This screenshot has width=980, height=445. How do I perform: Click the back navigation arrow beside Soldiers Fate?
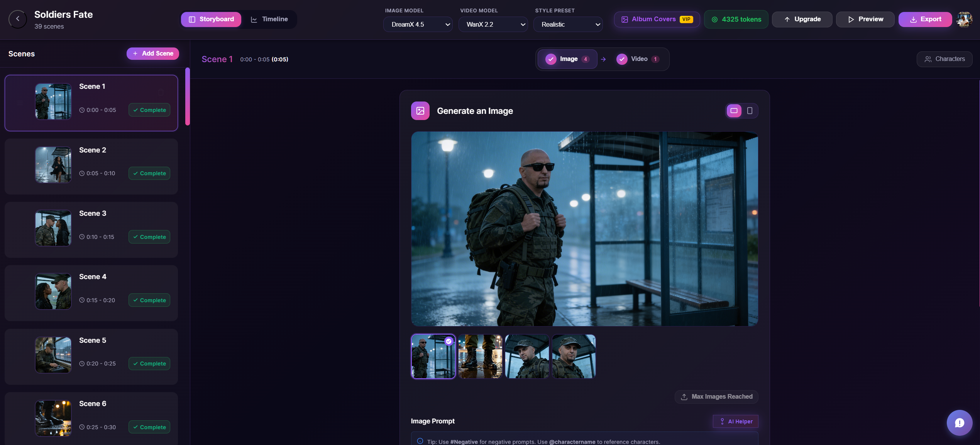coord(17,19)
